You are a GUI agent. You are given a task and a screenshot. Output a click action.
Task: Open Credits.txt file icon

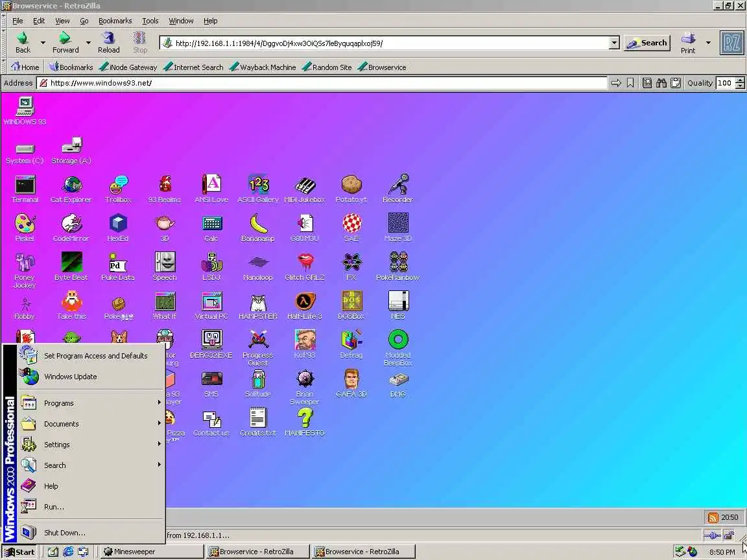(257, 423)
